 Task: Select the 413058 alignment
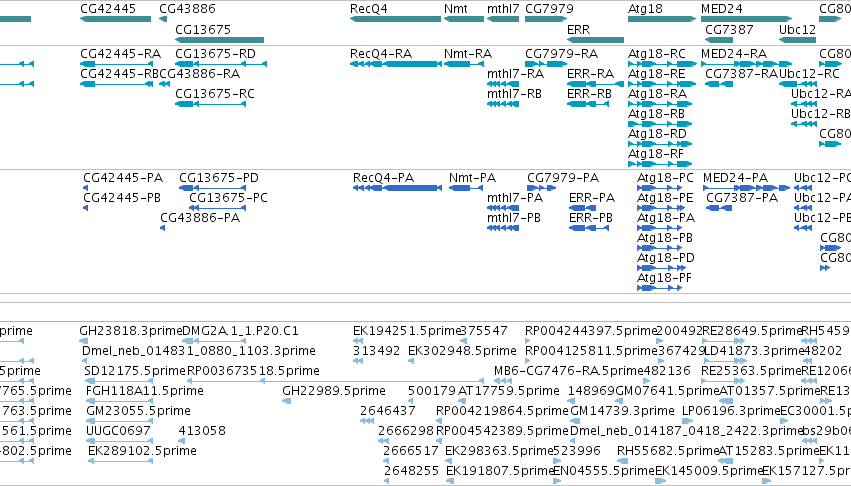(x=181, y=441)
